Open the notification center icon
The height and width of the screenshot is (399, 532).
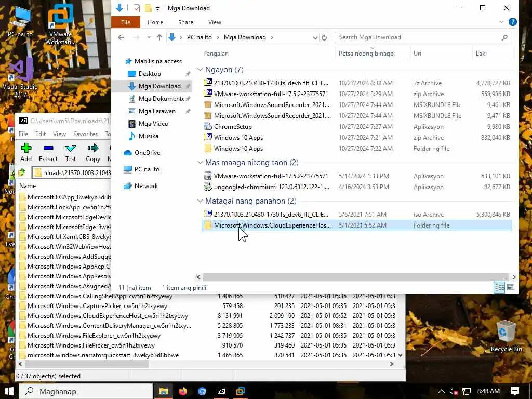pos(515,391)
